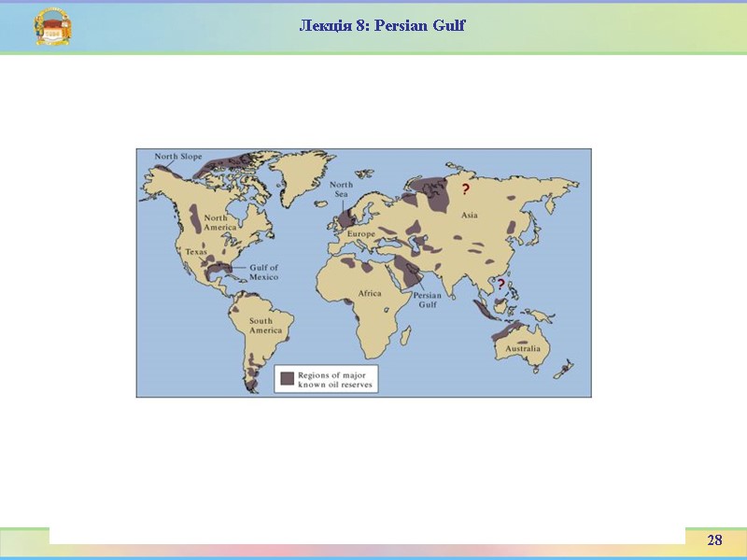Click the 'Australia' map label
The height and width of the screenshot is (560, 747).
click(523, 348)
